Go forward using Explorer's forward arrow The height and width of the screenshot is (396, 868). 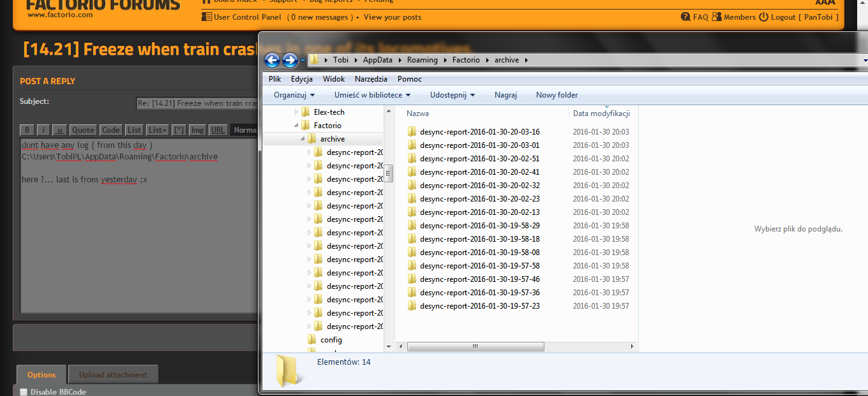click(290, 60)
